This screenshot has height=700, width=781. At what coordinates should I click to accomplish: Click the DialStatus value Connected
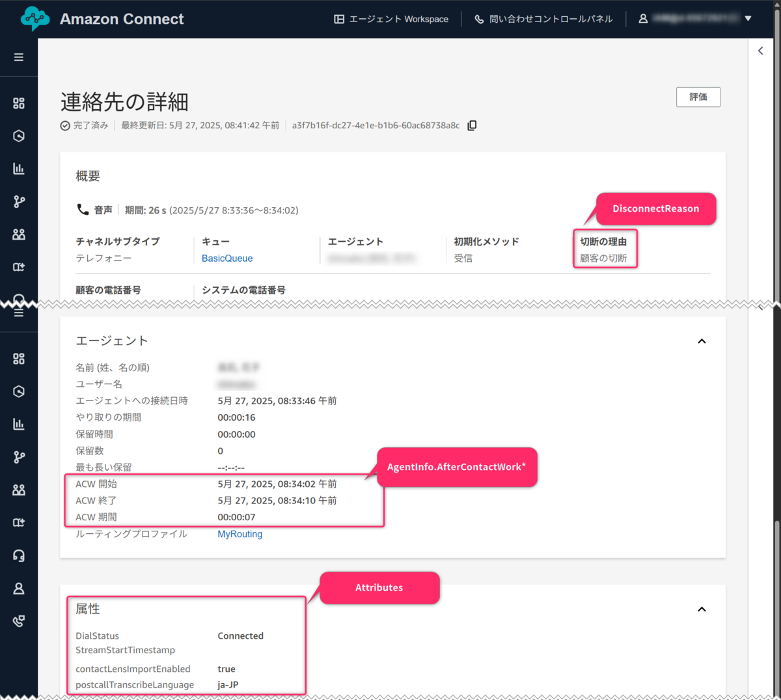(240, 636)
